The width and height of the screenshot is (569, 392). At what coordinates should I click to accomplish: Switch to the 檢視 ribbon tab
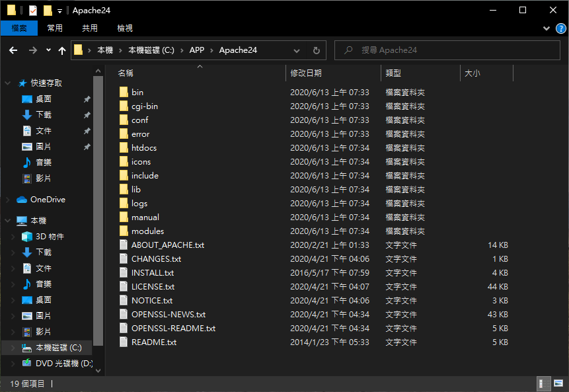tap(125, 28)
